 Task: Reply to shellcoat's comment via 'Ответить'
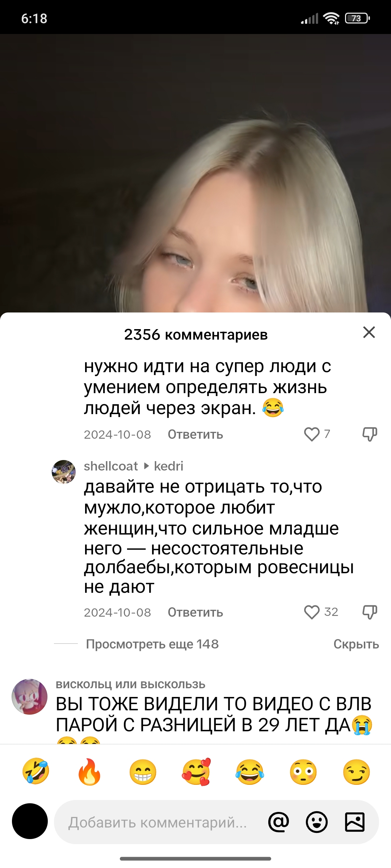[x=195, y=612]
